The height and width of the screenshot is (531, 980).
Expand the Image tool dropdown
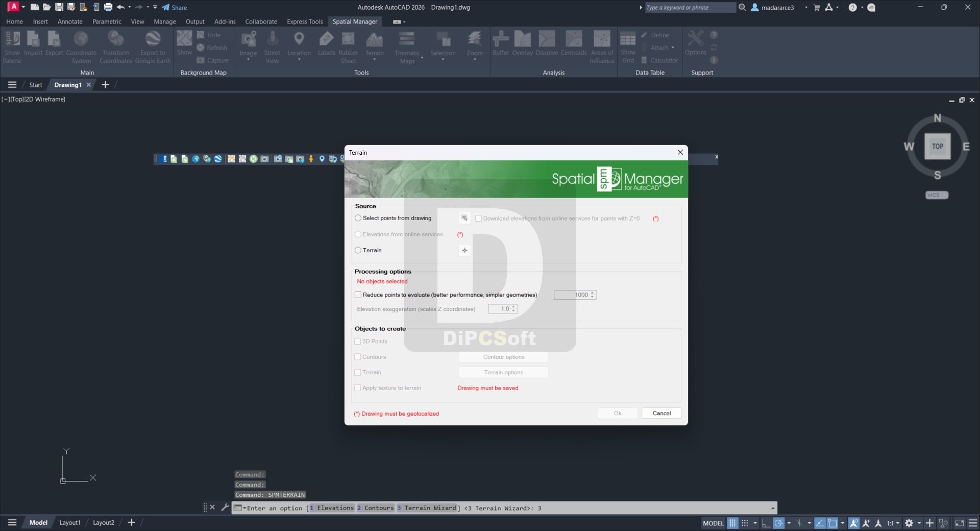248,60
